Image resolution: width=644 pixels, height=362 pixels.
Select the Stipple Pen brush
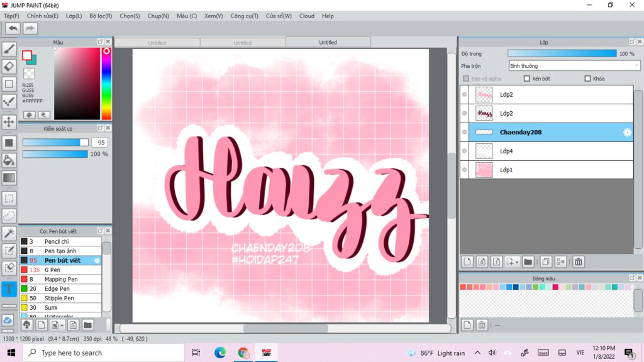pyautogui.click(x=60, y=298)
